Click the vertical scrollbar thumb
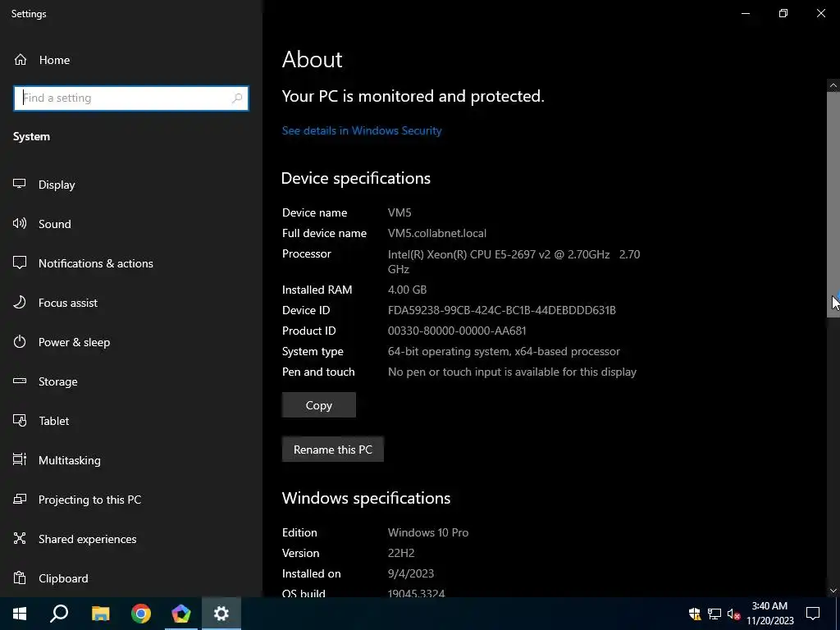 pos(833,204)
